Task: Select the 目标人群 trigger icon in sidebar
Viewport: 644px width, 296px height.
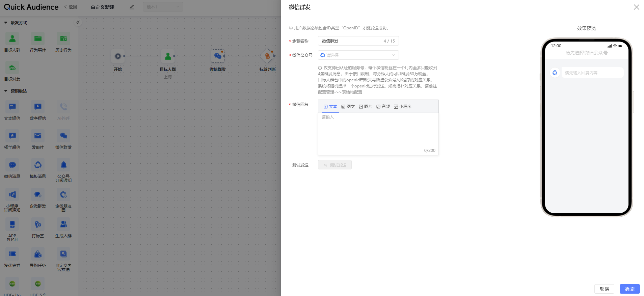Action: [x=12, y=38]
